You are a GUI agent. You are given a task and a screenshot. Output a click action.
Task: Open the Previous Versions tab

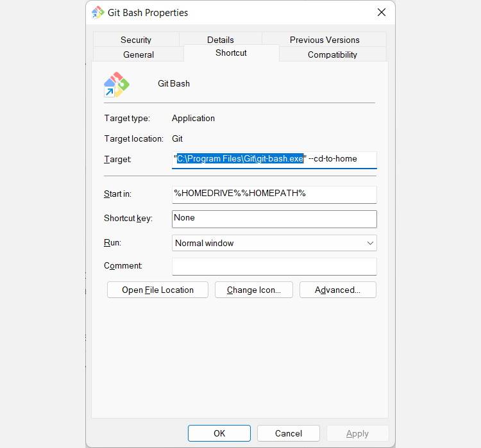click(325, 40)
